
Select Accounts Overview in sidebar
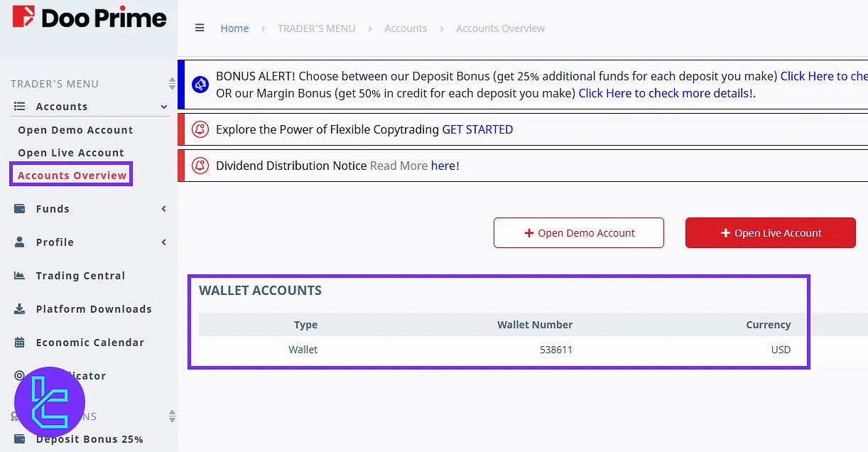coord(72,176)
